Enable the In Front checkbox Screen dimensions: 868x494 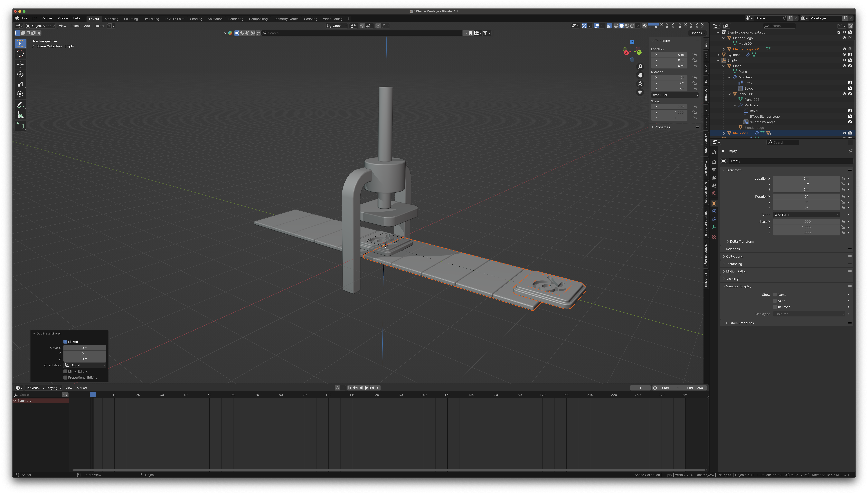click(775, 307)
